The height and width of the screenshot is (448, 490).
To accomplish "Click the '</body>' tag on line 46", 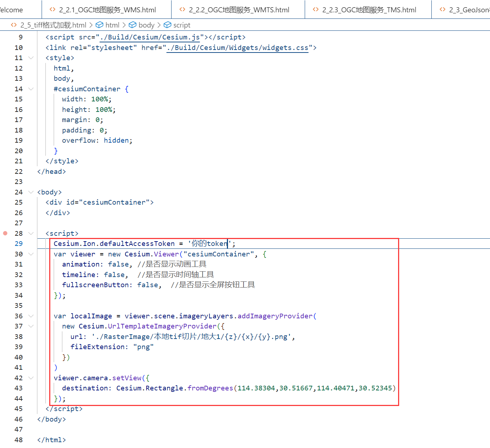I will 51,419.
